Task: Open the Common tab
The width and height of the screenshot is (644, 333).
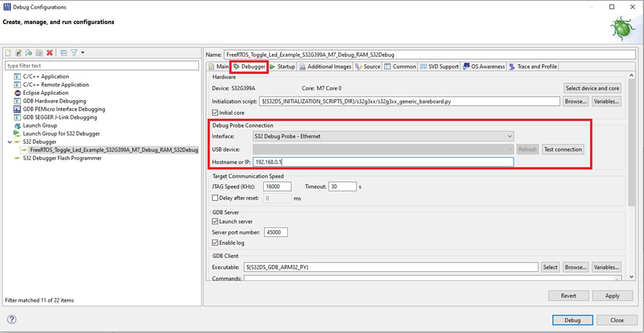Action: pos(400,67)
